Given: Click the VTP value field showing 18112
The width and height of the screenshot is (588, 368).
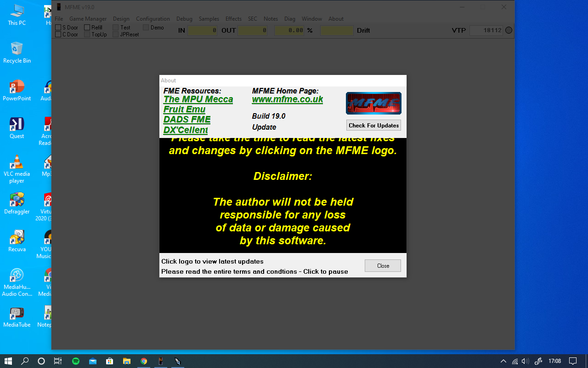Looking at the screenshot, I should click(486, 30).
